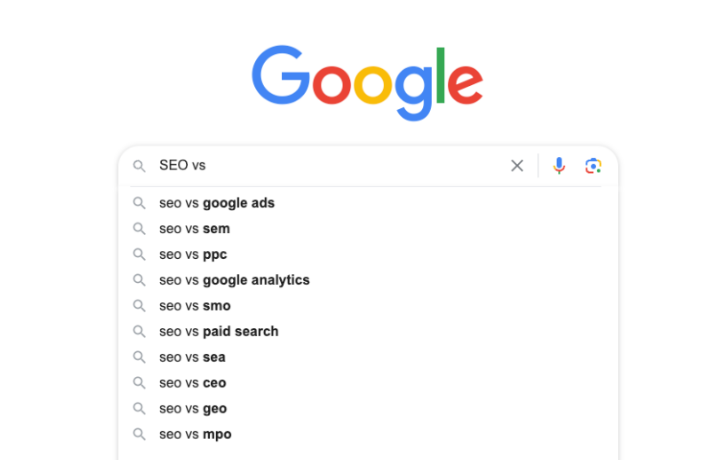Viewport: 722px width, 460px height.
Task: Click magnifier icon beside 'seo vs ppc'
Action: pos(140,255)
